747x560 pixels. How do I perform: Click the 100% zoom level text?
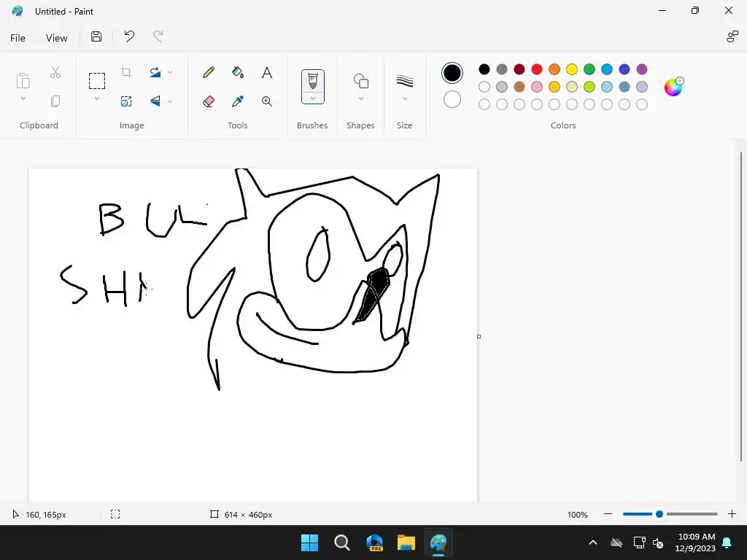(x=578, y=515)
